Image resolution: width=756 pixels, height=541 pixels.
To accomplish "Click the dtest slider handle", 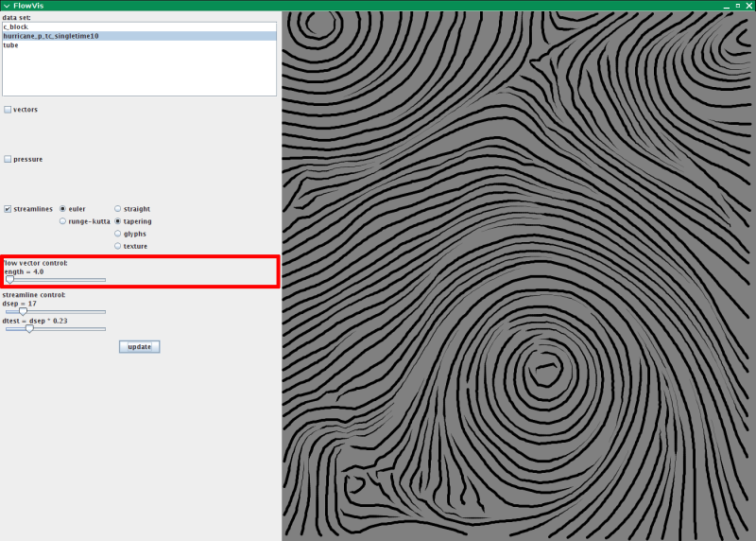I will coord(29,328).
